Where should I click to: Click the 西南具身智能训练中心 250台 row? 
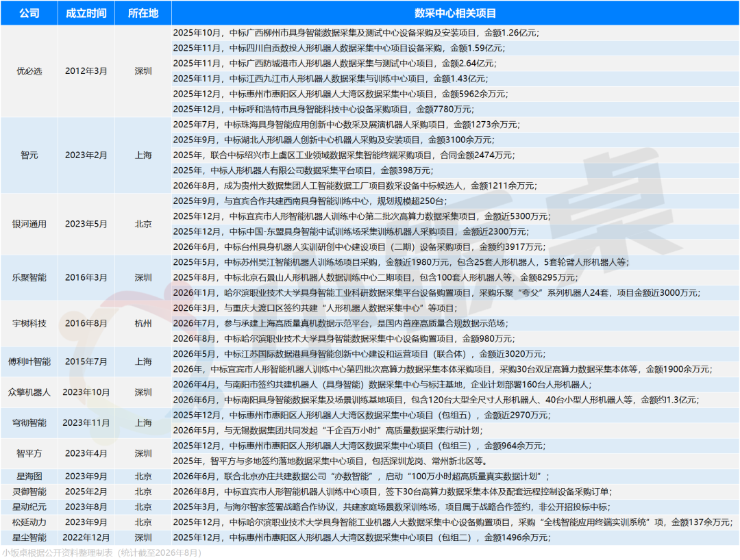click(456, 201)
